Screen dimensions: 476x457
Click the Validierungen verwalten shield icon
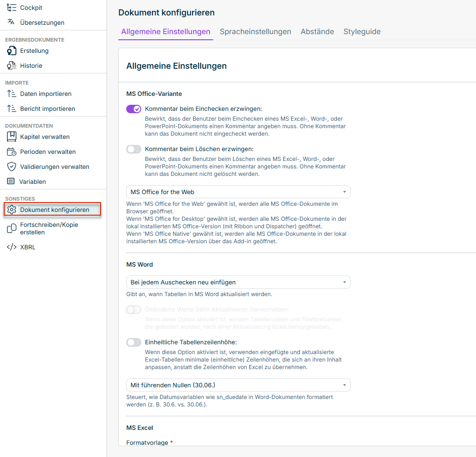[12, 167]
